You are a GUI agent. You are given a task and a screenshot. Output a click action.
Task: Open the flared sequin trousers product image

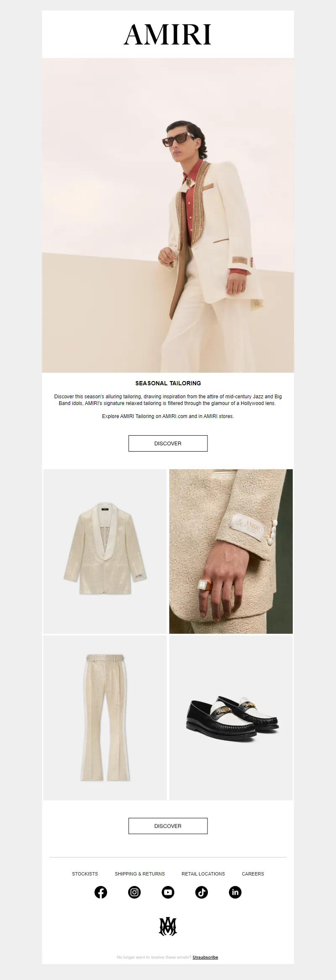tap(105, 718)
